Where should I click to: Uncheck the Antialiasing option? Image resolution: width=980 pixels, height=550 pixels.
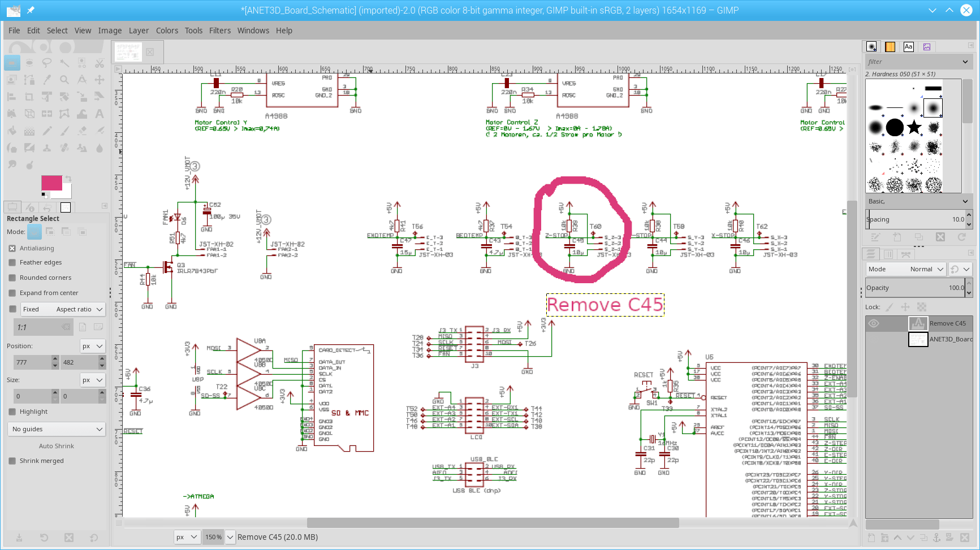click(13, 248)
